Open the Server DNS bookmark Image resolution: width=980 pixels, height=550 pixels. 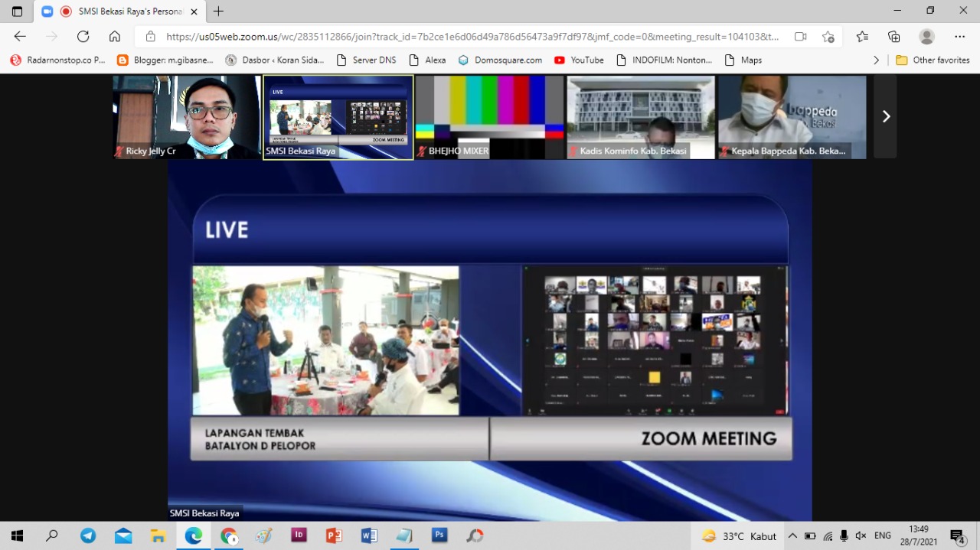[366, 60]
